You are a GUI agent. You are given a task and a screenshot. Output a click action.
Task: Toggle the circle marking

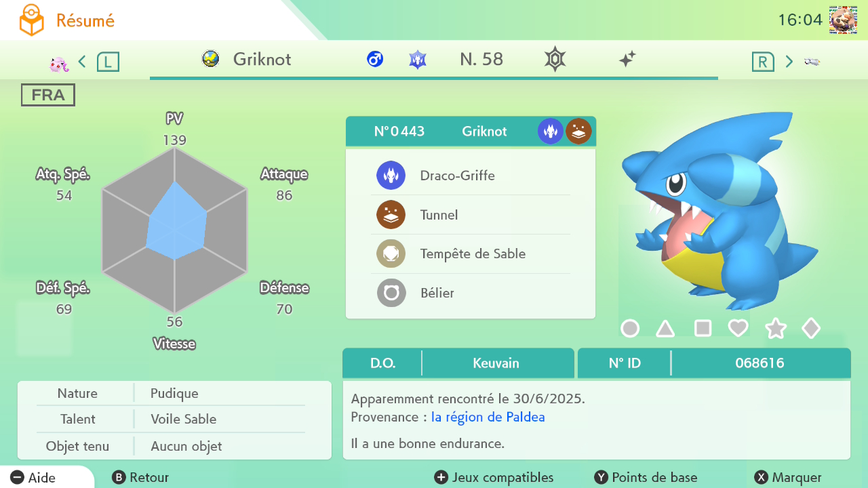pyautogui.click(x=630, y=329)
